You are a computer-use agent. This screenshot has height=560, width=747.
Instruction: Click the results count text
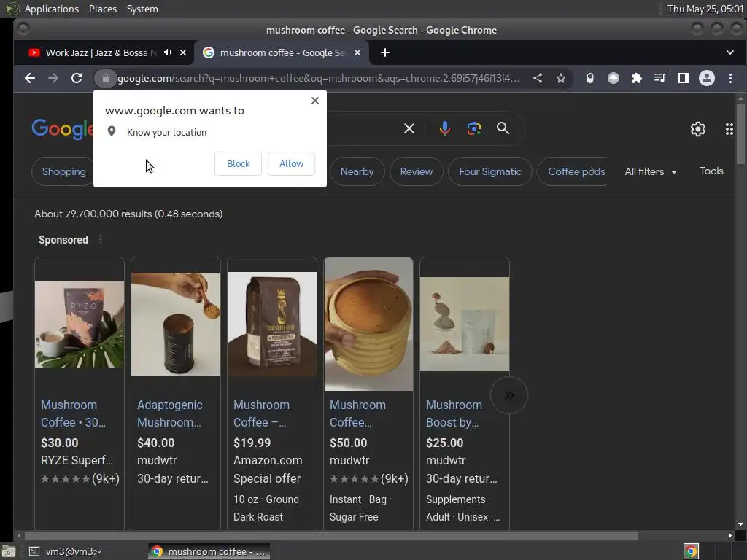click(x=128, y=214)
